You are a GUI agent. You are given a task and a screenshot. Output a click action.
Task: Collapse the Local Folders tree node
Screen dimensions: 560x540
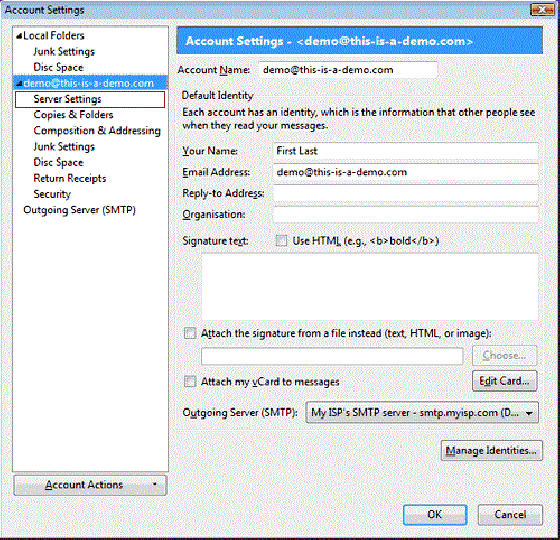tap(19, 36)
